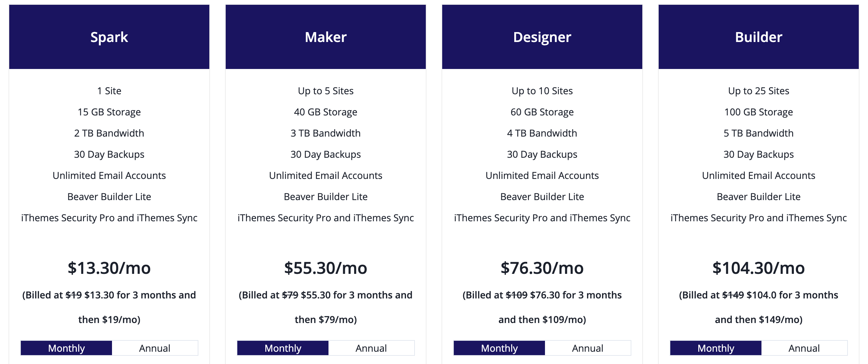This screenshot has width=868, height=364.
Task: Click the $55.30/mo Maker price
Action: [326, 268]
